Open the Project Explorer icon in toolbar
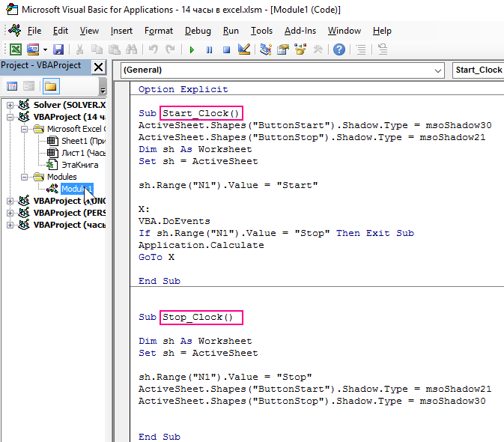 tap(266, 49)
